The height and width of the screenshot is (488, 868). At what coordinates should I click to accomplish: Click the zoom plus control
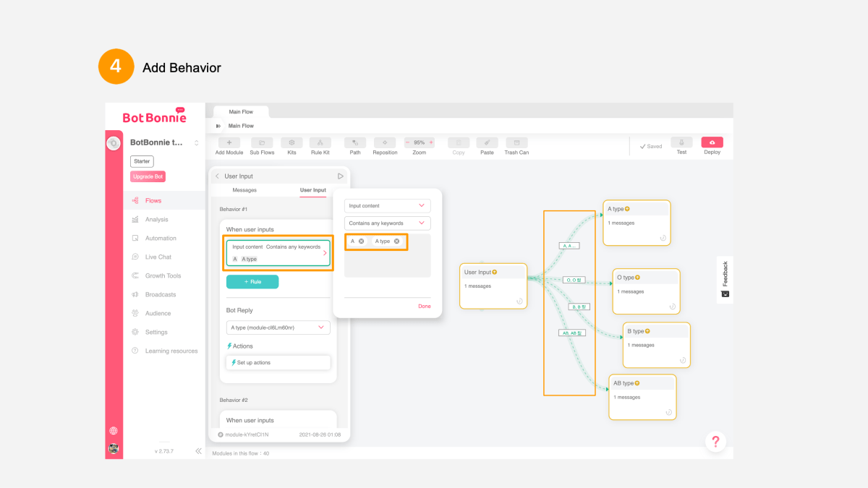tap(431, 142)
